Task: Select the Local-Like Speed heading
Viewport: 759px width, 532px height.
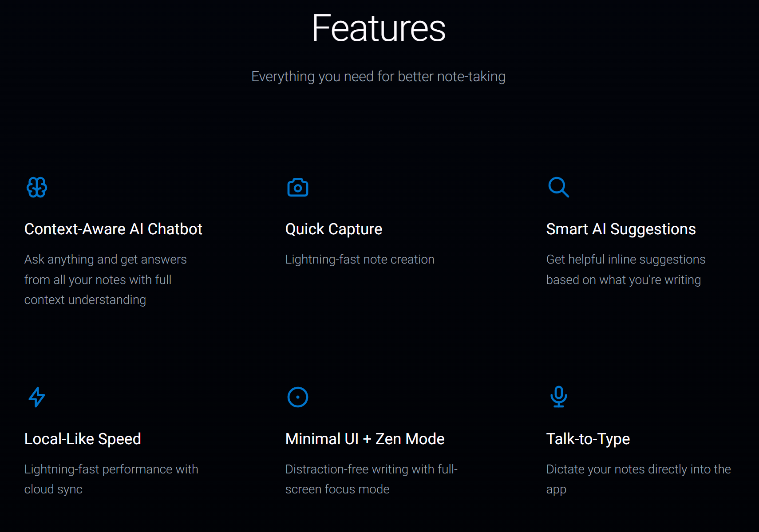Action: pos(83,439)
